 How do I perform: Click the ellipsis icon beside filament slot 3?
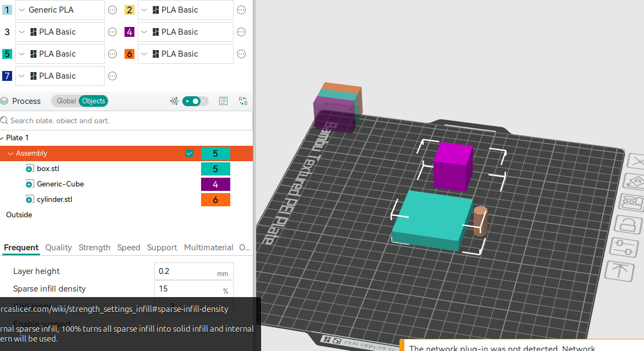tap(112, 32)
